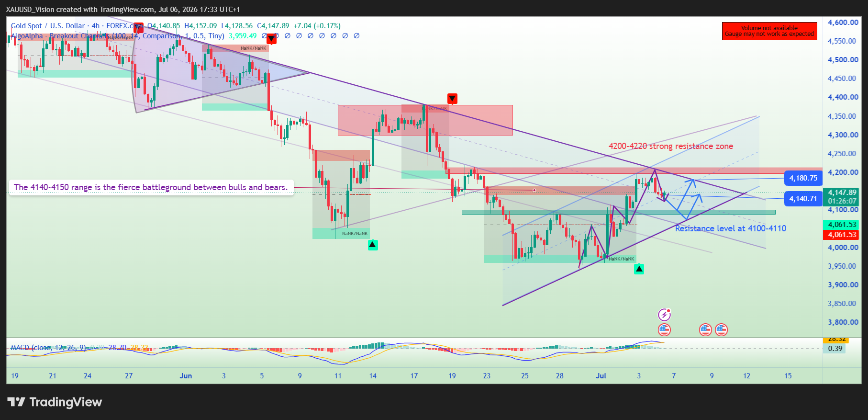Click the Jun label on time axis
This screenshot has height=420, width=868.
click(x=186, y=376)
